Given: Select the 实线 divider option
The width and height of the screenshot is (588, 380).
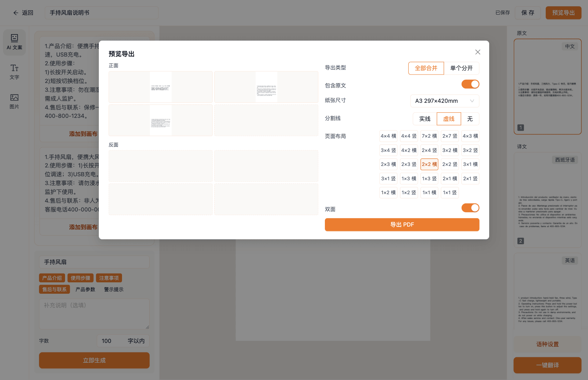Looking at the screenshot, I should (425, 119).
